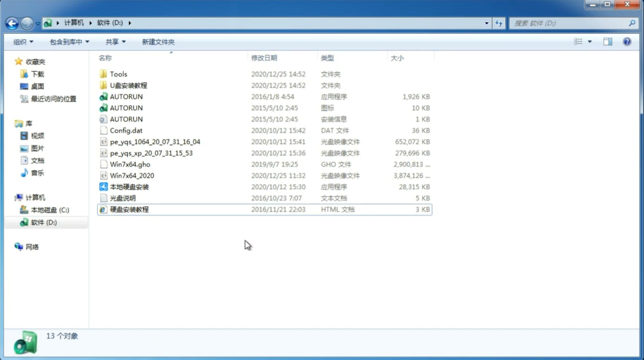Open Win7x64_2020 disc image file
Image resolution: width=644 pixels, height=360 pixels.
(132, 176)
